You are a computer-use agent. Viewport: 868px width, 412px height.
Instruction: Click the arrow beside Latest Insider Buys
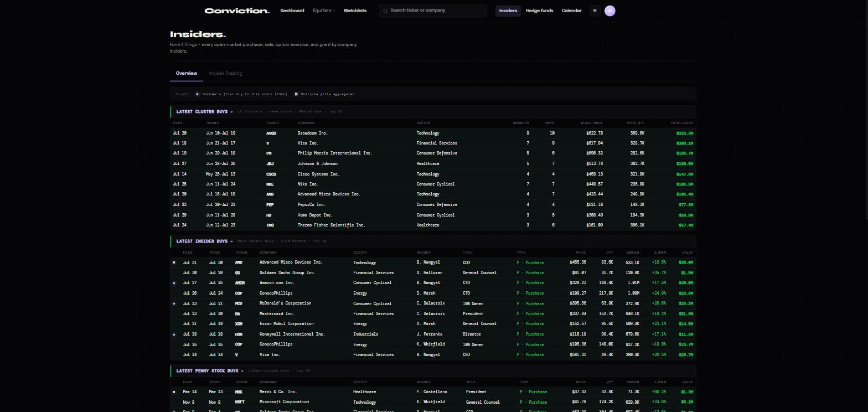(x=231, y=241)
